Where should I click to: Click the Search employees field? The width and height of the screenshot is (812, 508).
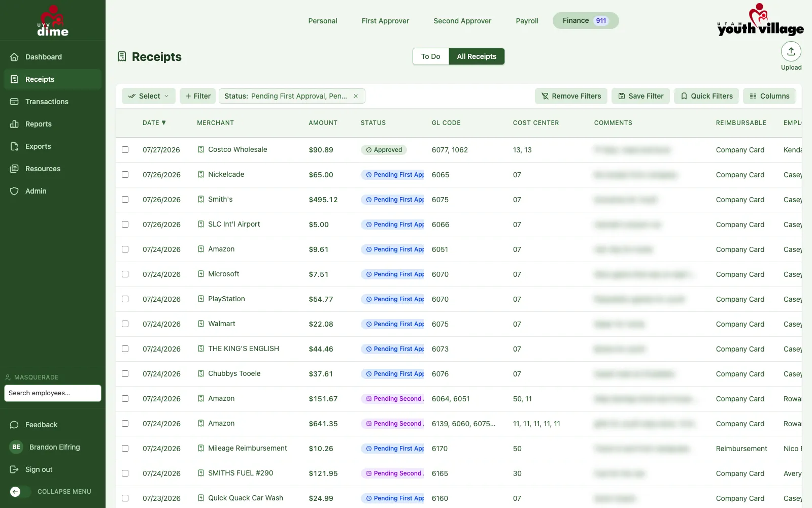click(x=53, y=393)
